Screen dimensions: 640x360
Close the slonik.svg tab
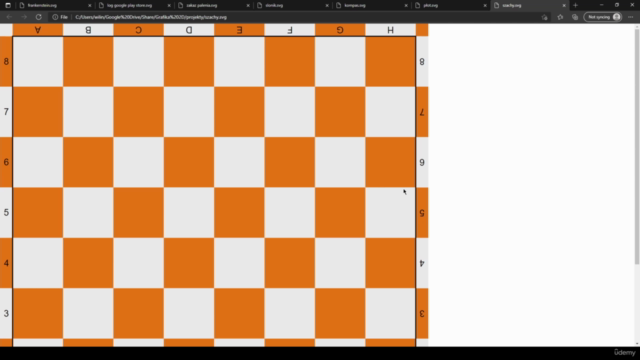tap(327, 5)
